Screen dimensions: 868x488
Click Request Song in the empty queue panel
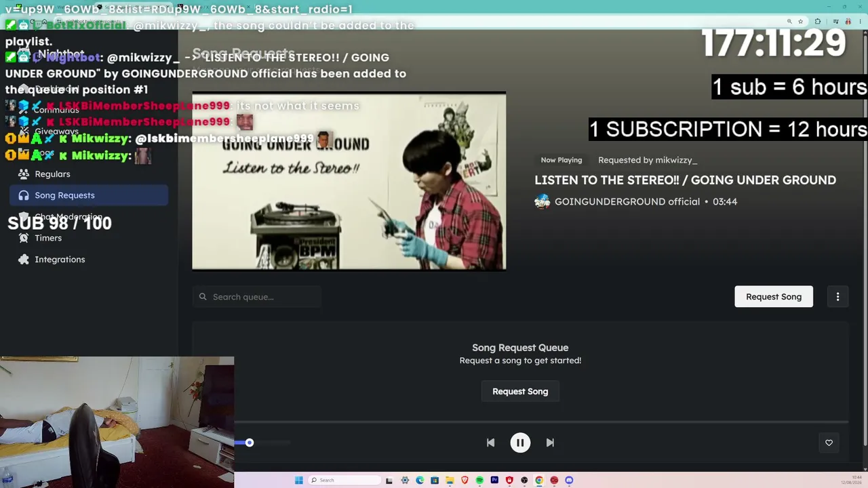(x=520, y=391)
